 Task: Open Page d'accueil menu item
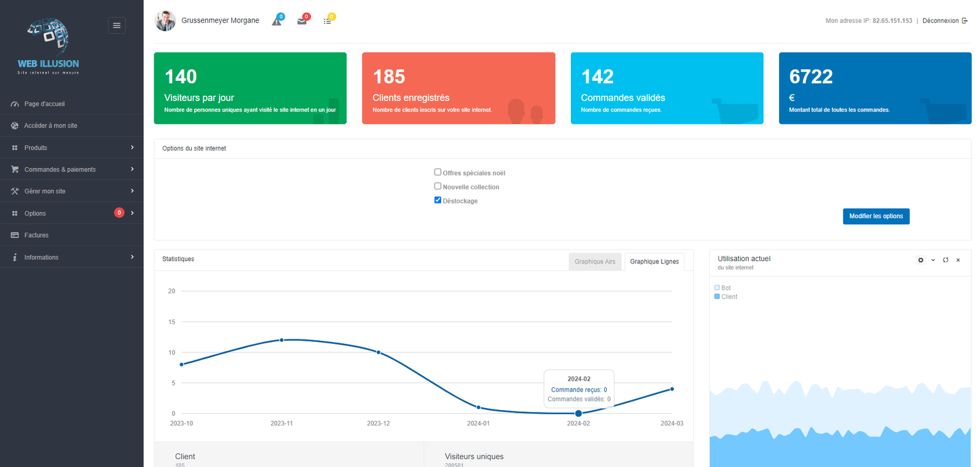pos(72,104)
